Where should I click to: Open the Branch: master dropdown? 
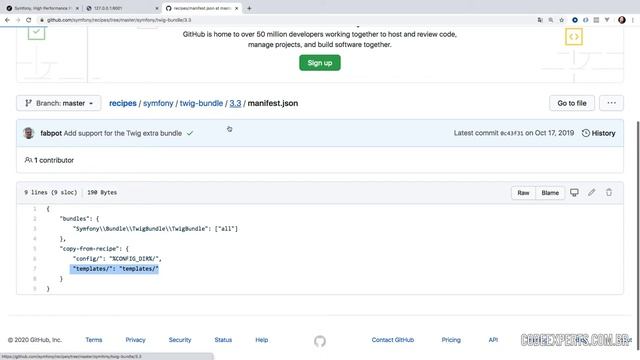59,103
